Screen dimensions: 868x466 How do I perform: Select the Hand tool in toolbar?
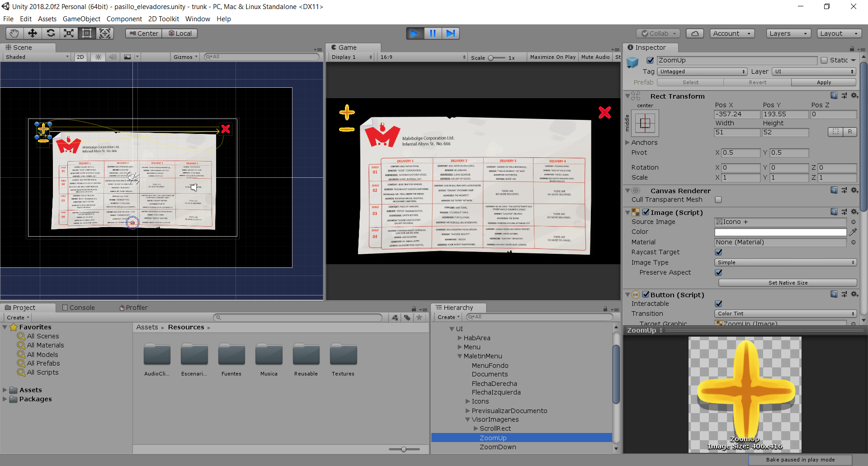click(14, 33)
